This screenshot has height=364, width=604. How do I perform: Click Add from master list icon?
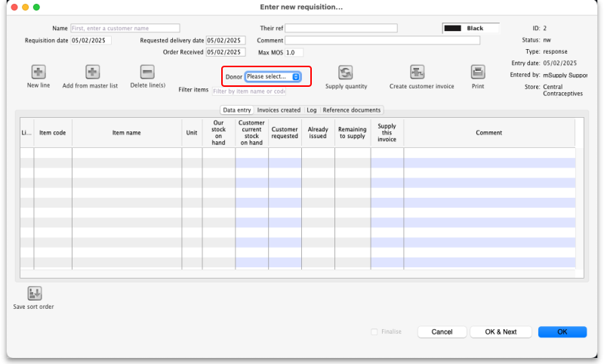tap(91, 72)
